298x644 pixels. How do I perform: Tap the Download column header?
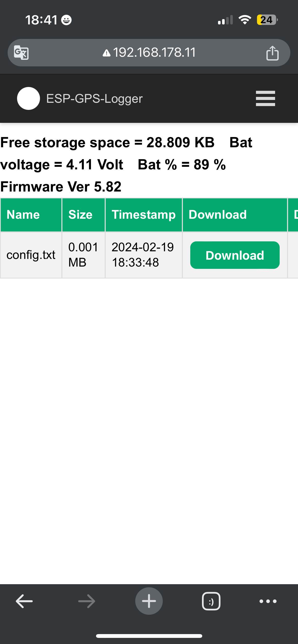pos(218,215)
